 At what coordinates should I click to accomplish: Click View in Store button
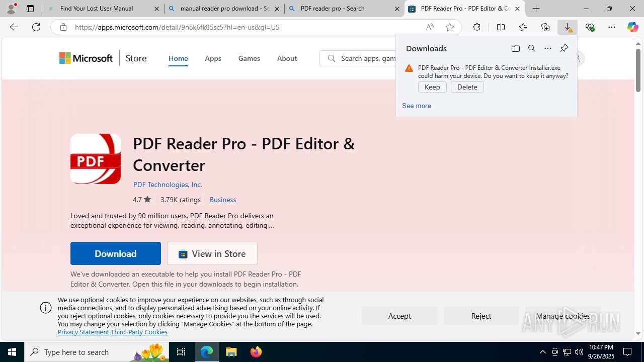pyautogui.click(x=212, y=253)
